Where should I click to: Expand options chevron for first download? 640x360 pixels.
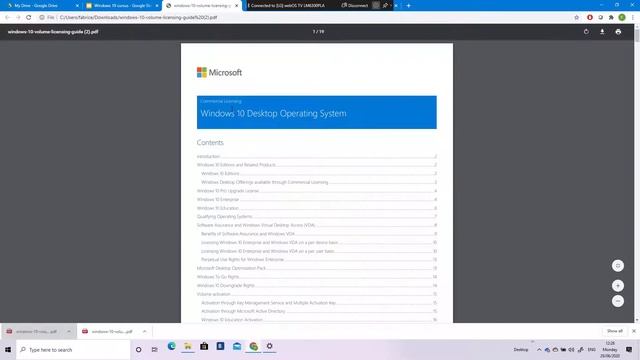coord(69,331)
